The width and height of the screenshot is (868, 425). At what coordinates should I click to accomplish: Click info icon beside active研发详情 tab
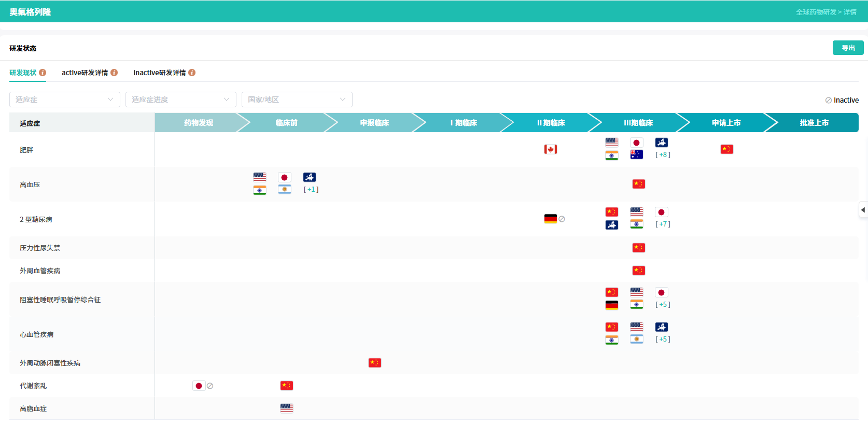[114, 73]
